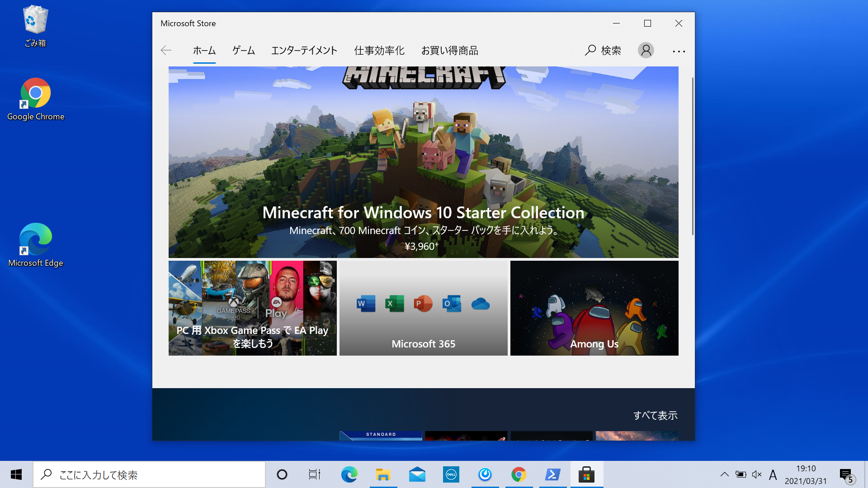Image resolution: width=868 pixels, height=488 pixels.
Task: Open the Microsoft 365 tile
Action: [424, 308]
